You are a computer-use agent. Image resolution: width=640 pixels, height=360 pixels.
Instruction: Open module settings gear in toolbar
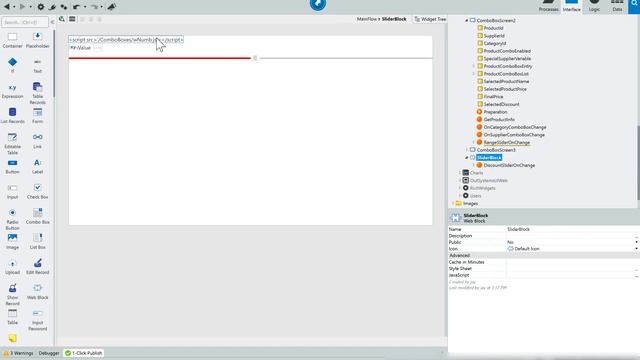point(40,7)
